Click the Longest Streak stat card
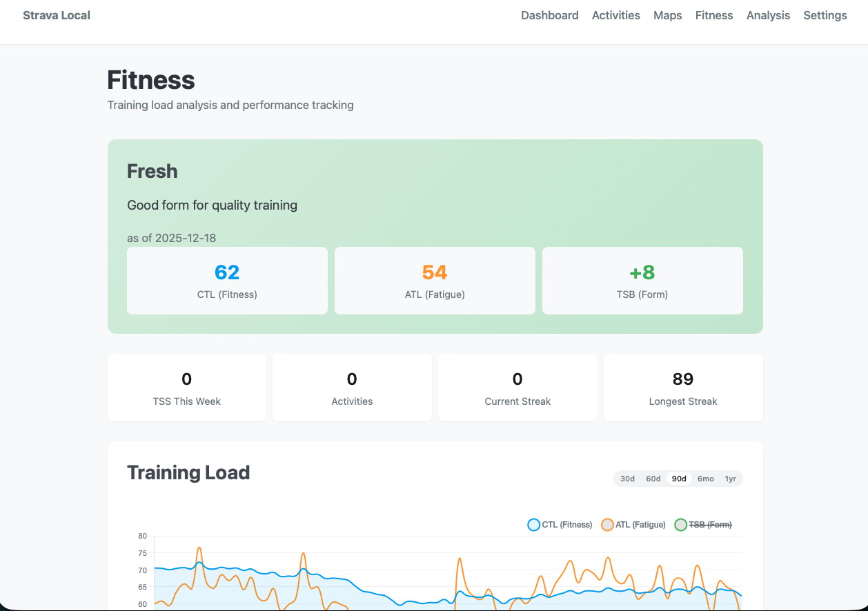Screen dimensions: 868x611 click(x=682, y=388)
